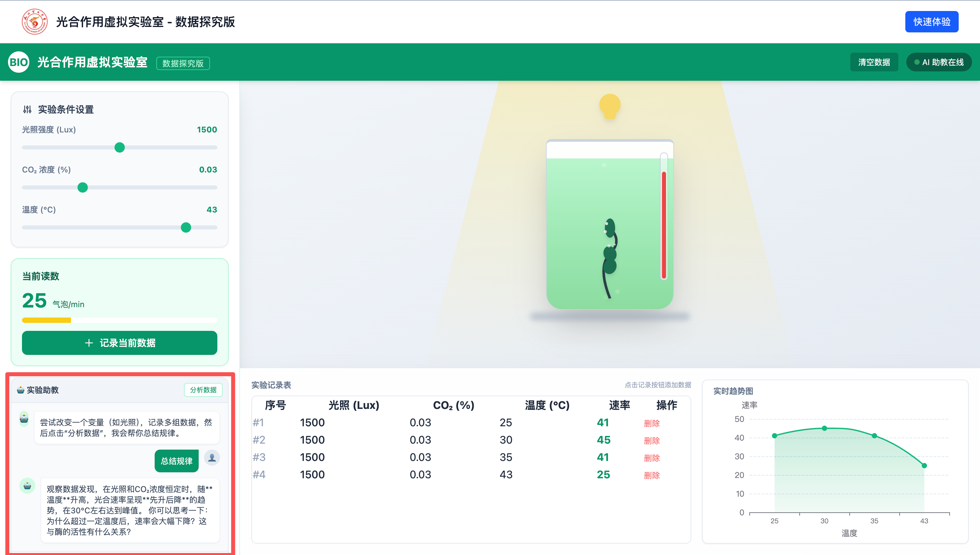Click the settings sliders icon
Viewport: 980px width, 555px height.
[27, 110]
